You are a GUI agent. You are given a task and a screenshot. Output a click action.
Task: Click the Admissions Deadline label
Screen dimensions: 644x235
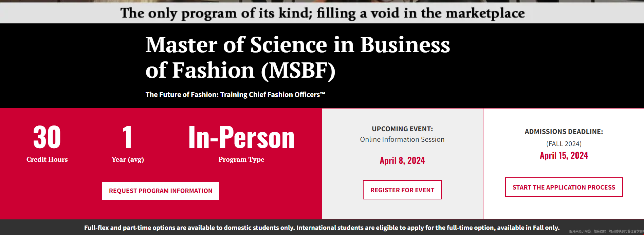pos(564,132)
